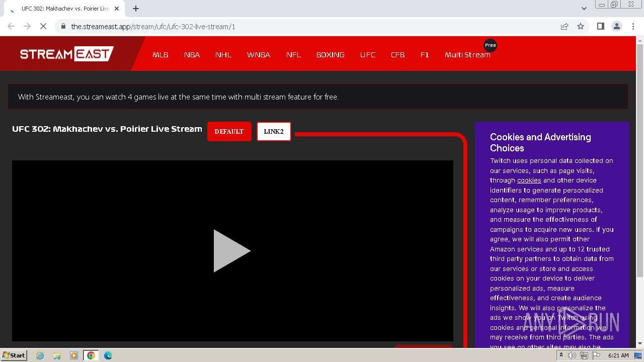Screen dimensions: 644x362
Task: Switch to the LINK2 stream source
Action: (x=274, y=132)
